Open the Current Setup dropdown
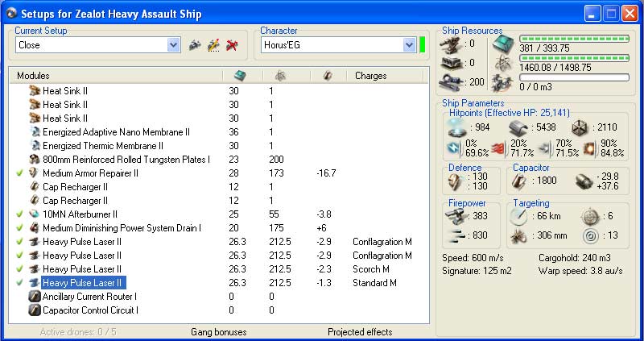Viewport: 644px width, 341px height. click(x=174, y=45)
